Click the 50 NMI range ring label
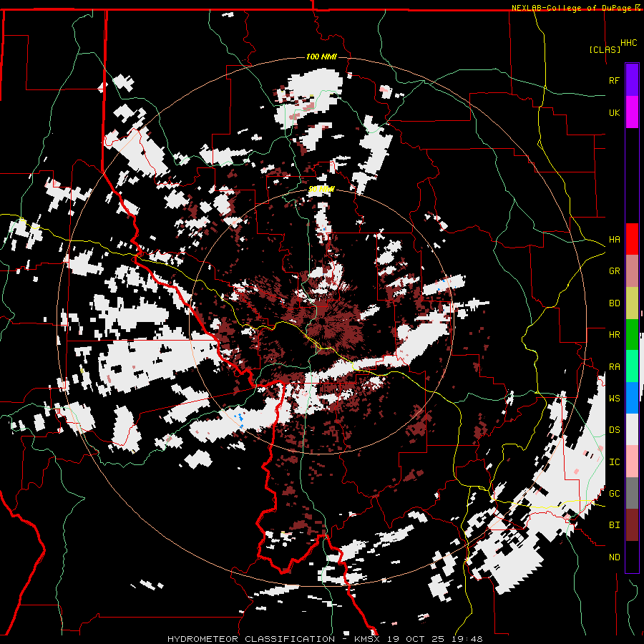 (x=321, y=189)
